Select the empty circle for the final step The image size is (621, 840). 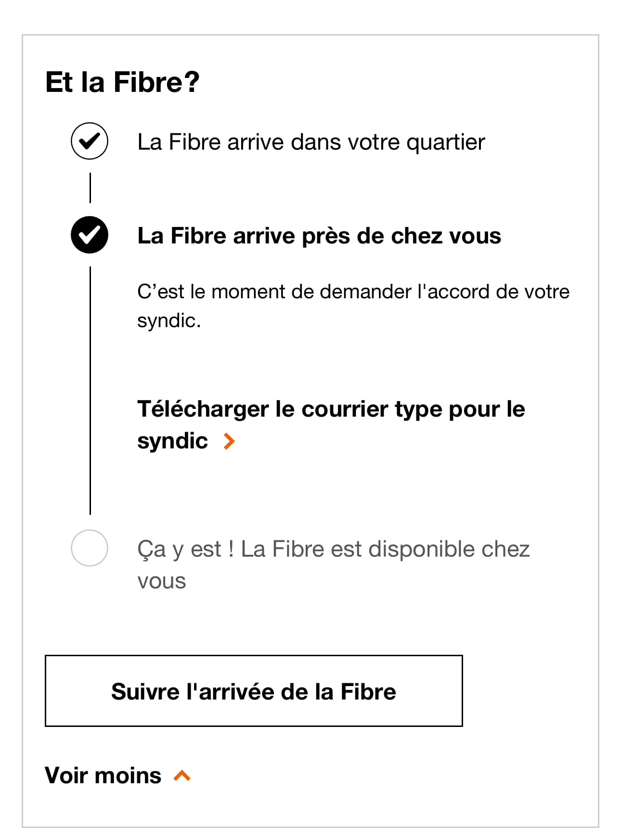point(90,548)
